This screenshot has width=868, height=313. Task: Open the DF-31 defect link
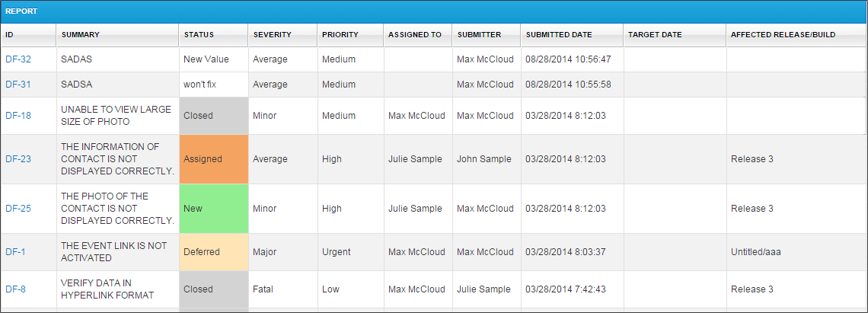(x=18, y=85)
